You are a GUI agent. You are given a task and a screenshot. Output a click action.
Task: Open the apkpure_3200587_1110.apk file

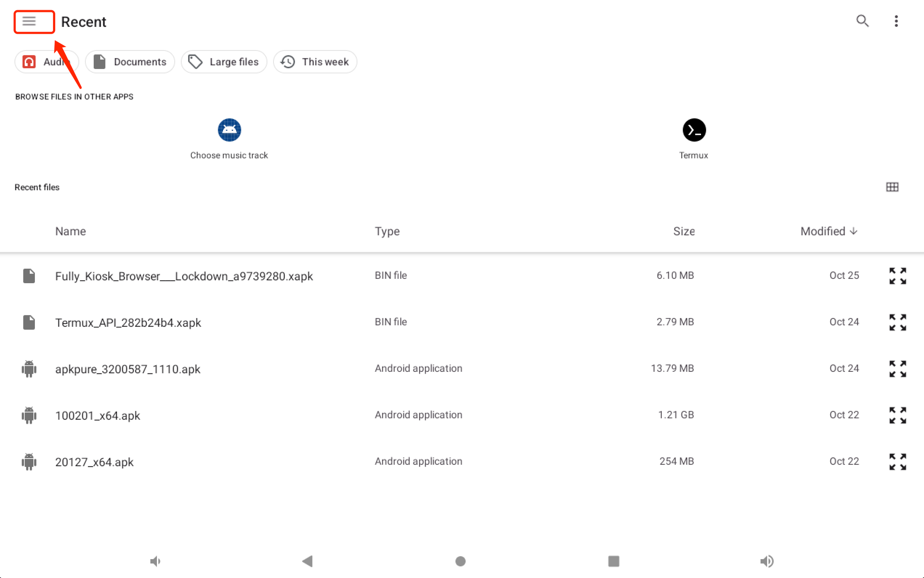coord(128,369)
